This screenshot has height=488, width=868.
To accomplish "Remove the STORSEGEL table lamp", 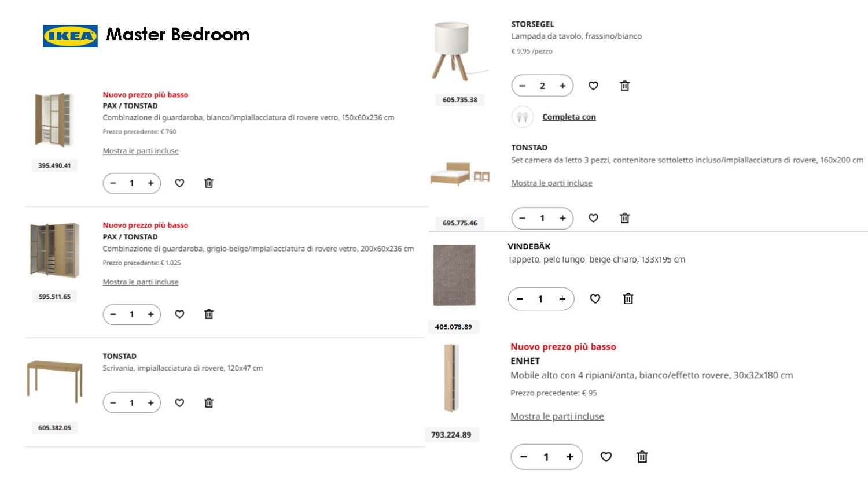I will coord(624,86).
